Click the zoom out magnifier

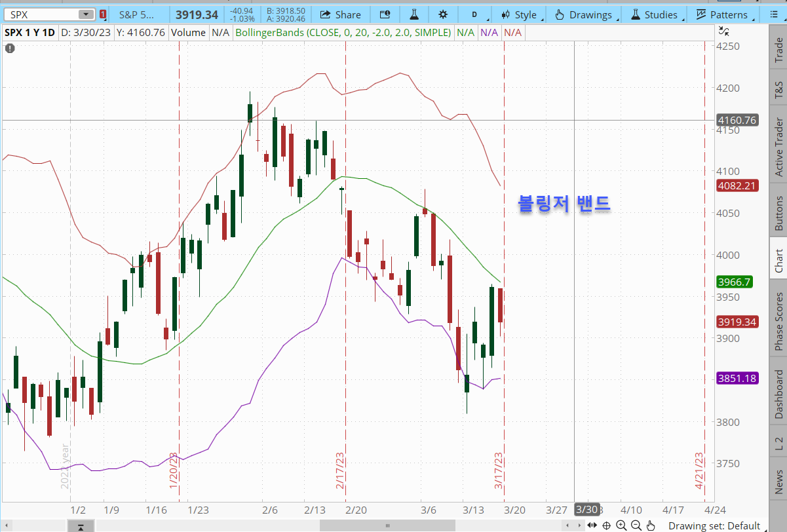[x=636, y=525]
